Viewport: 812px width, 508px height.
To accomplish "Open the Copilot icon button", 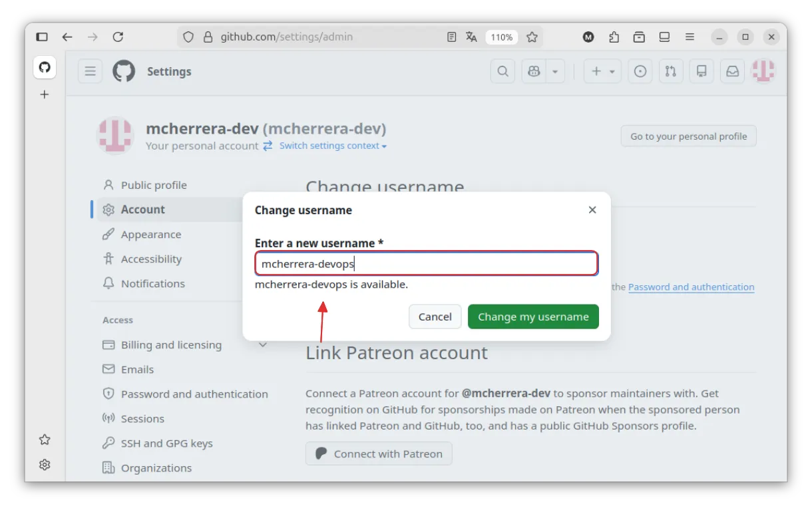I will tap(534, 71).
